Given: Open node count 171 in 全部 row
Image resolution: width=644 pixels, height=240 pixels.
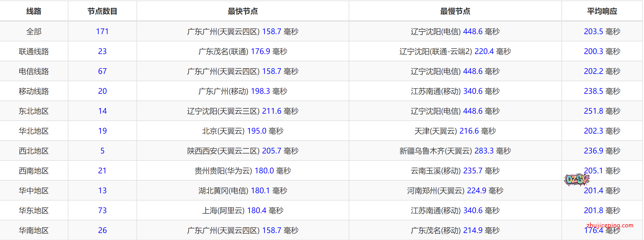Looking at the screenshot, I should pos(102,31).
